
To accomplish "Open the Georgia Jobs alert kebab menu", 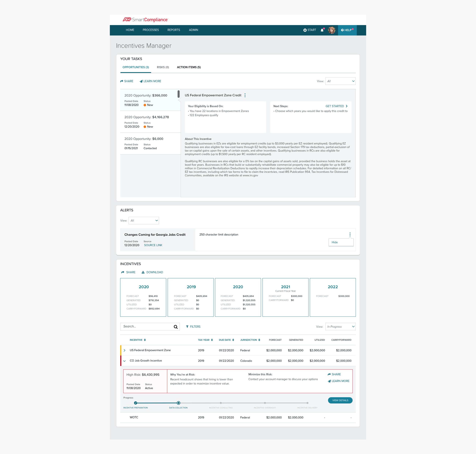I will click(350, 235).
